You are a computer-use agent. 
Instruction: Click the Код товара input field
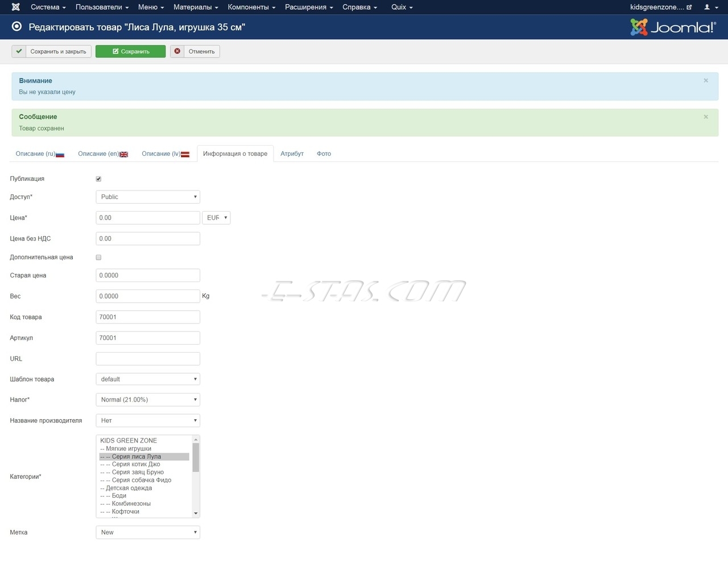[148, 317]
